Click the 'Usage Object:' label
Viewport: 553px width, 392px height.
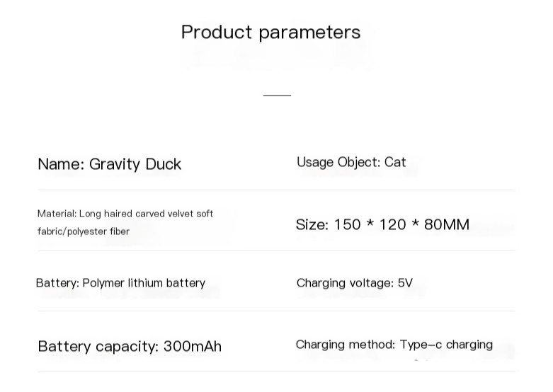338,162
